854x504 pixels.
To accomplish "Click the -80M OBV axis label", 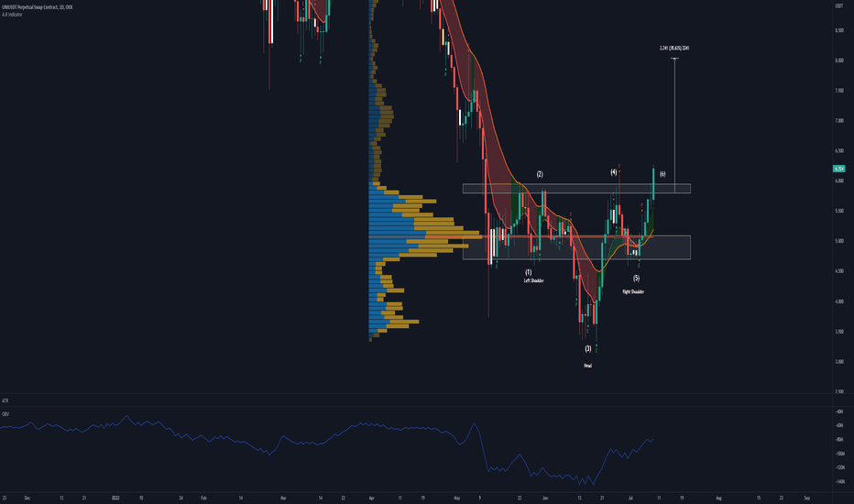I will (838, 440).
